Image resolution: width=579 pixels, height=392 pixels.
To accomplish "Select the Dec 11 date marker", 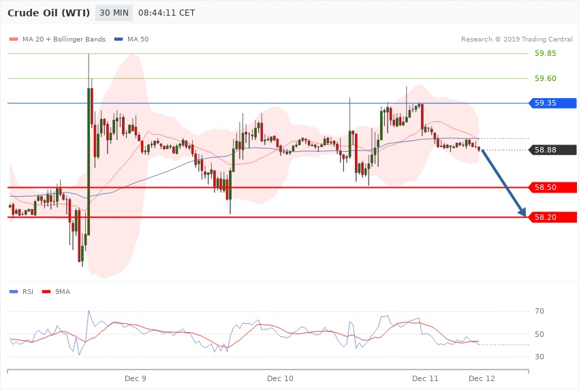I will [x=425, y=378].
